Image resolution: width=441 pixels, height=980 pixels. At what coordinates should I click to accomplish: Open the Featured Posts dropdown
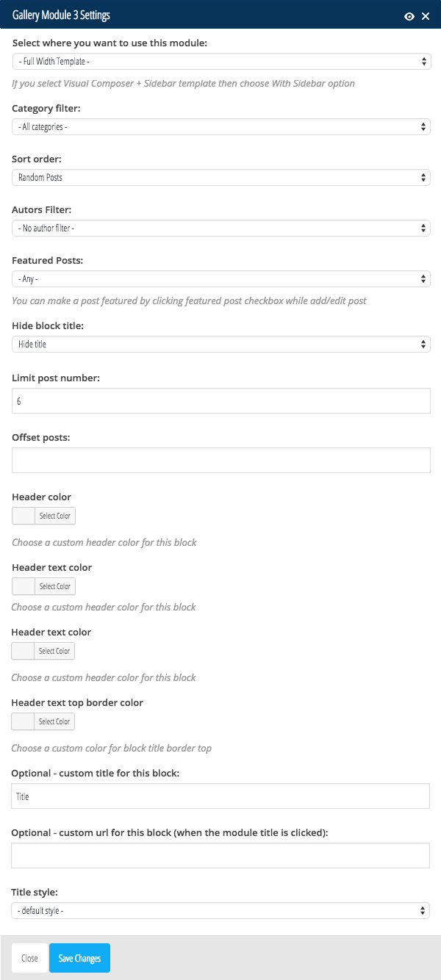[x=220, y=279]
